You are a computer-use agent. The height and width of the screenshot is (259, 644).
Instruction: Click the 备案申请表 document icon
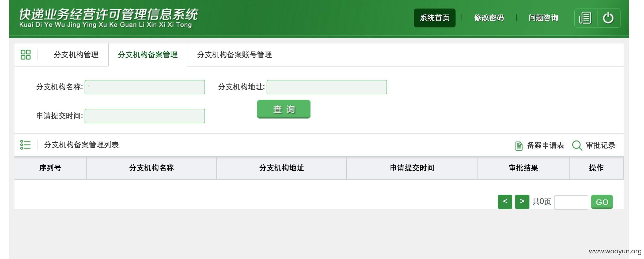[x=519, y=146]
